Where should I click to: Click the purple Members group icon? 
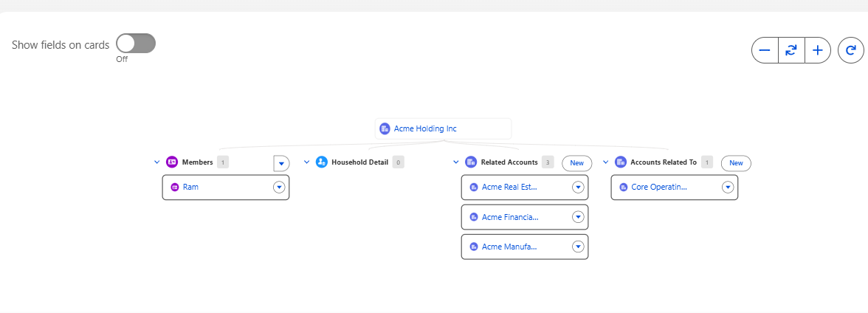(x=171, y=162)
